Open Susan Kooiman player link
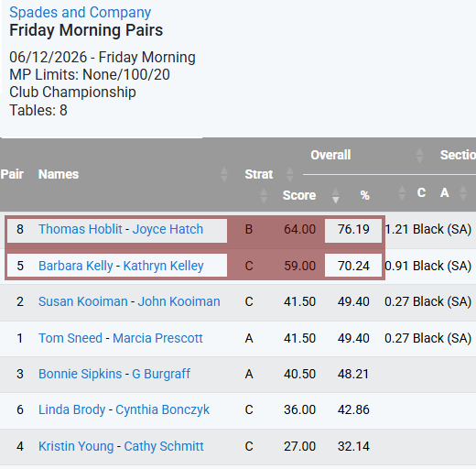This screenshot has height=469, width=476. 83,301
